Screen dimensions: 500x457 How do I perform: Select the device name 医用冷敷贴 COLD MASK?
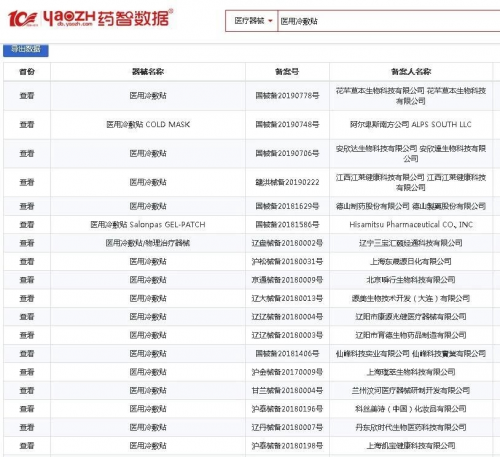click(x=148, y=125)
